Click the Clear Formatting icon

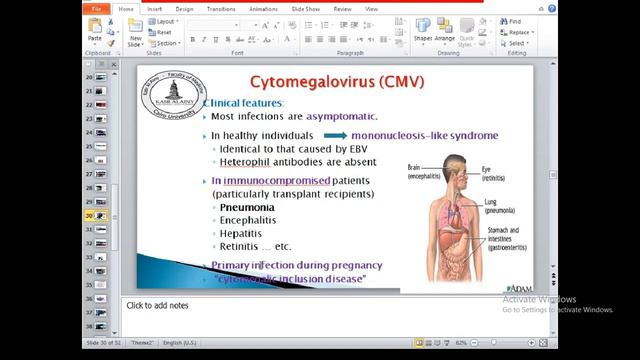coord(292,25)
